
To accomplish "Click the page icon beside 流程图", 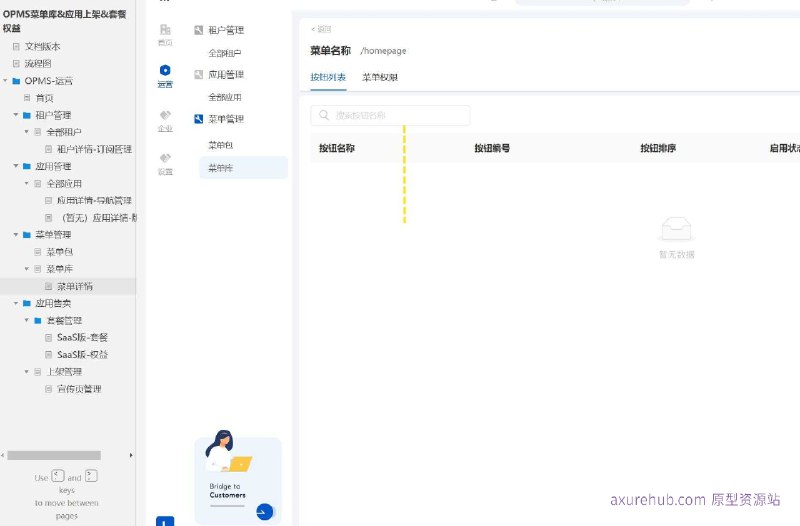I will (16, 64).
